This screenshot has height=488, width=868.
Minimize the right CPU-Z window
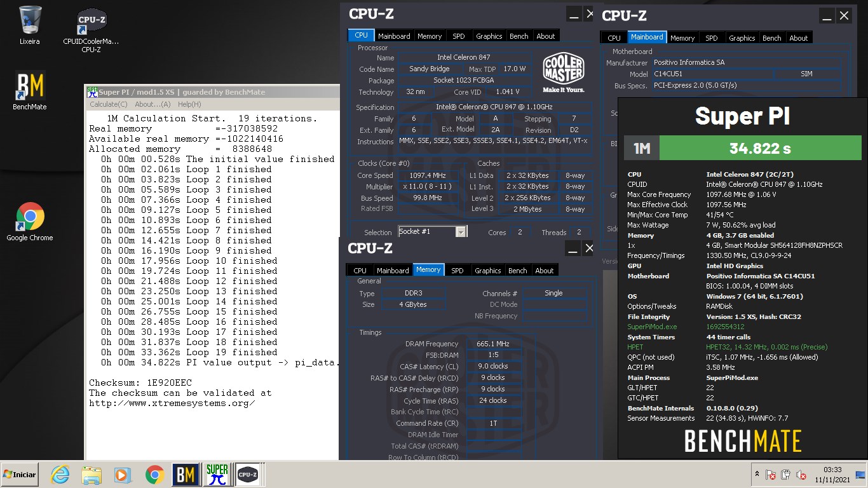pyautogui.click(x=827, y=16)
